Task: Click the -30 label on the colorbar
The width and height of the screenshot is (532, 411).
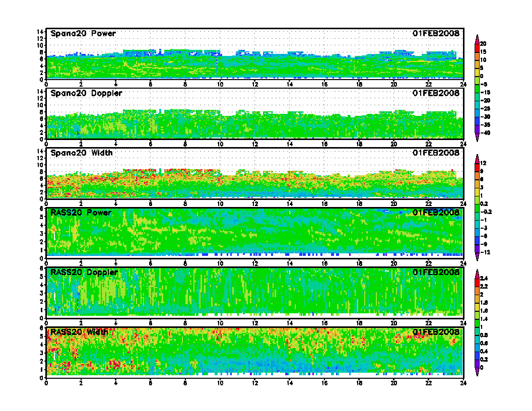Action: click(485, 117)
